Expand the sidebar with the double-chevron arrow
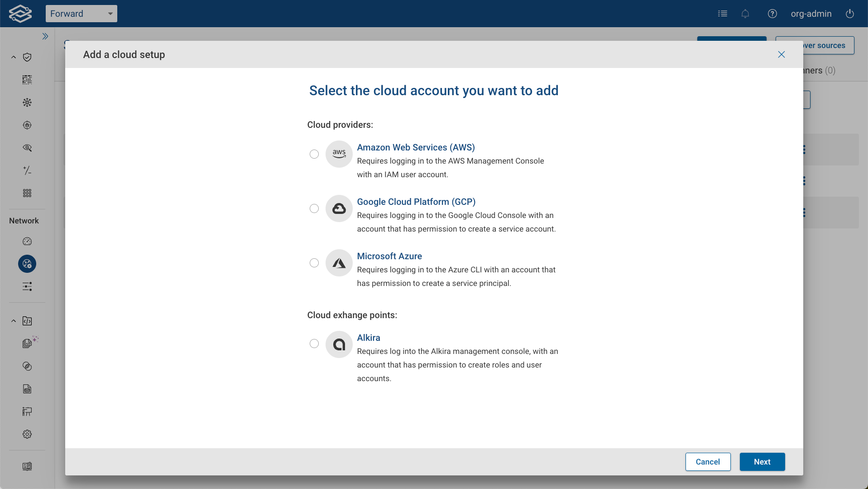868x489 pixels. point(45,36)
